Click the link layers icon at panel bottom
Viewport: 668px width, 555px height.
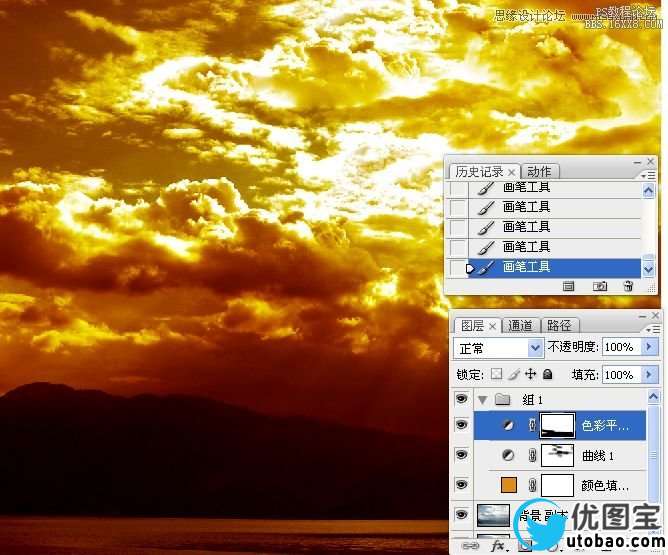[x=470, y=547]
